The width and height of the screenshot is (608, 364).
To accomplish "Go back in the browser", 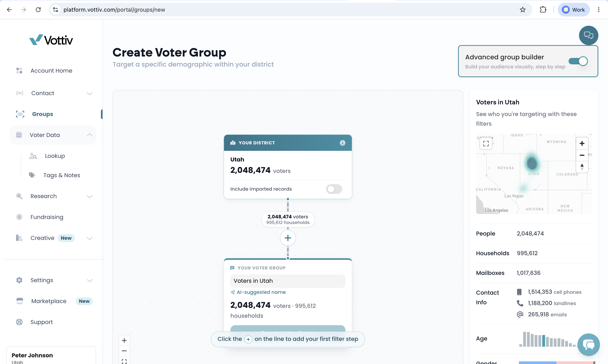I will [x=9, y=10].
